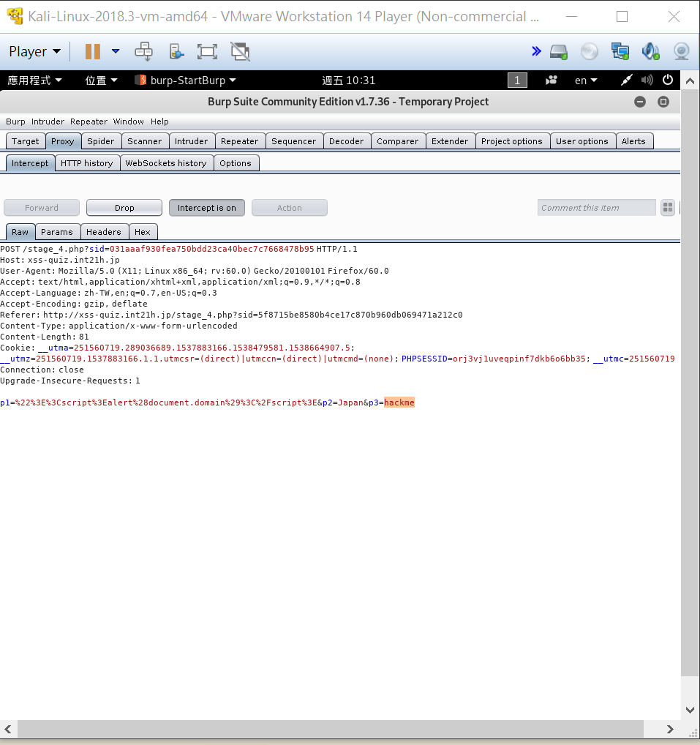Switch to the Extender tab
The height and width of the screenshot is (745, 700).
coord(450,141)
